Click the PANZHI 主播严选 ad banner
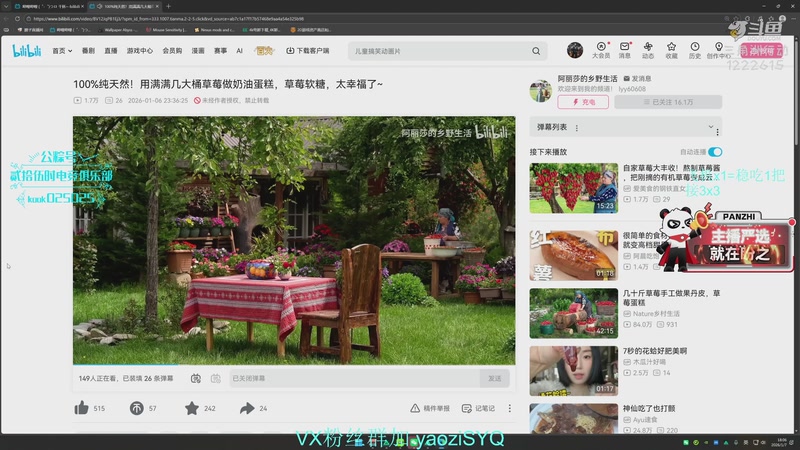This screenshot has height=450, width=800. 724,240
